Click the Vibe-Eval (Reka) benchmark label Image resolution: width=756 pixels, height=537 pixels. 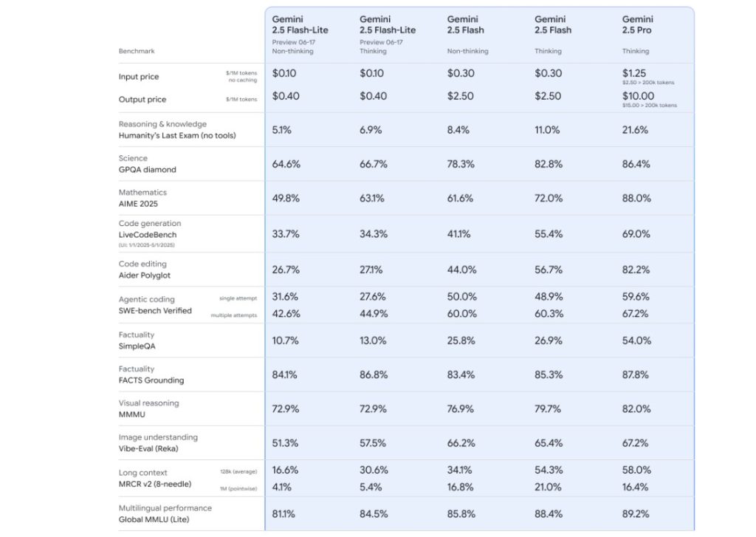pyautogui.click(x=148, y=448)
